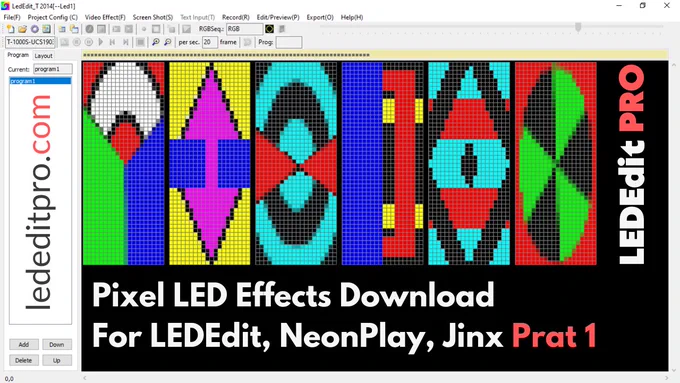Click the Current program name field
The width and height of the screenshot is (680, 383).
53,69
